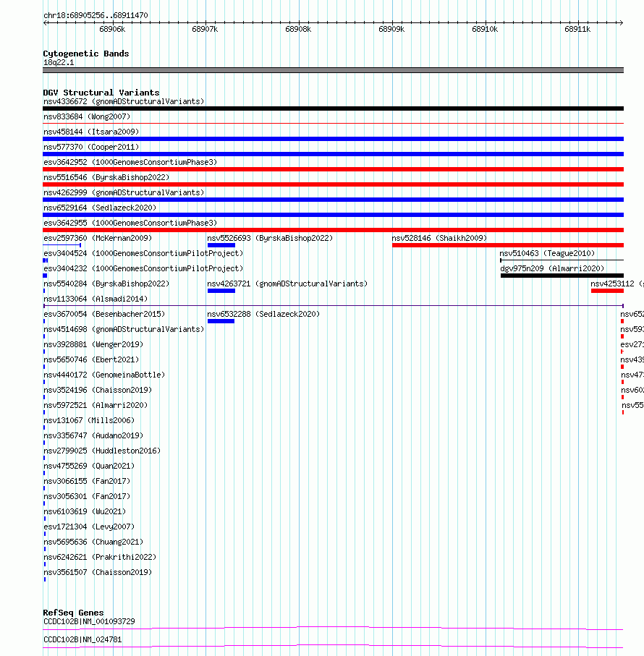Click esv3670054 (Besenbacher2015) label
Screen dimensions: 644x656
click(x=105, y=314)
